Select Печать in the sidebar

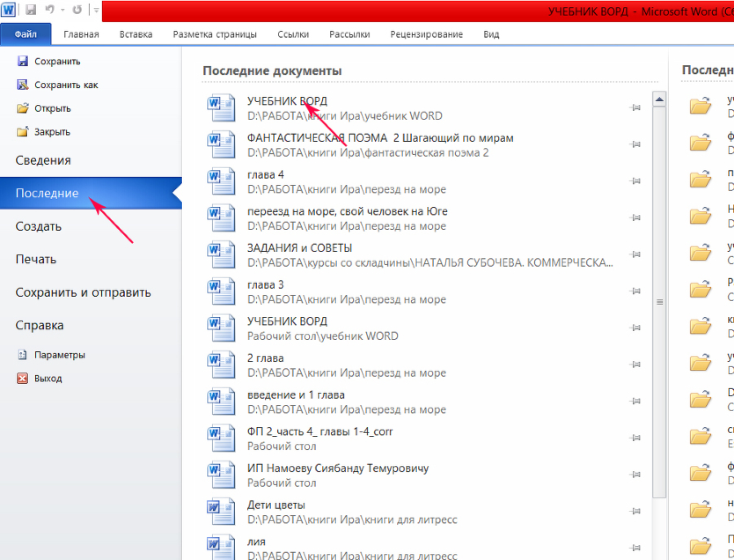tap(36, 260)
